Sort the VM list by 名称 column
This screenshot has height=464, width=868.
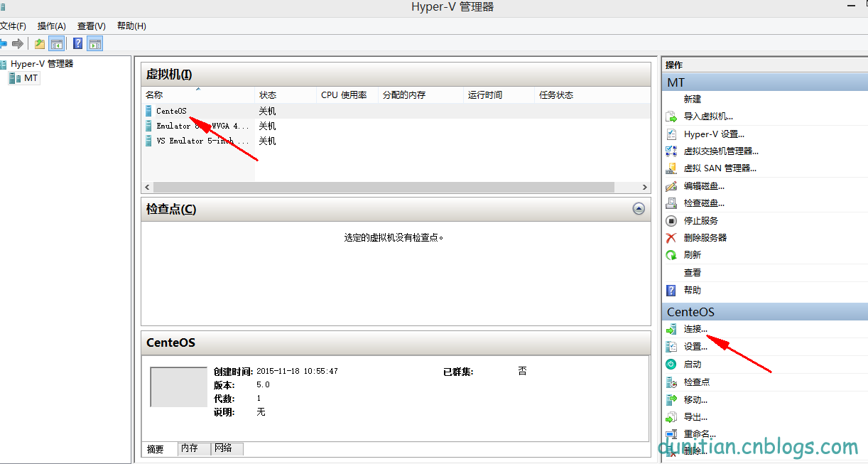pos(197,95)
